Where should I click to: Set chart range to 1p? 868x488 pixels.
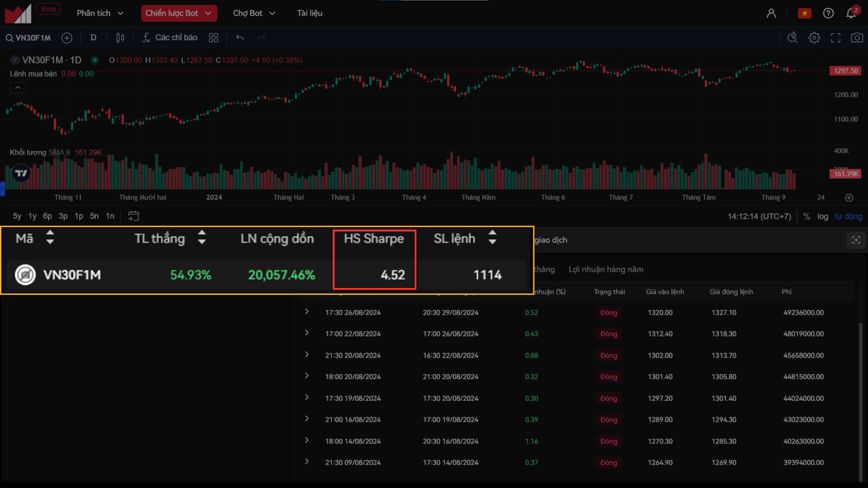[x=79, y=216]
